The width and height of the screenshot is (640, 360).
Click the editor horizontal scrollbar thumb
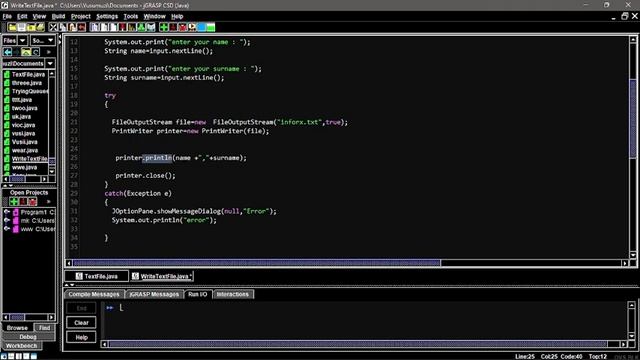pos(257,263)
